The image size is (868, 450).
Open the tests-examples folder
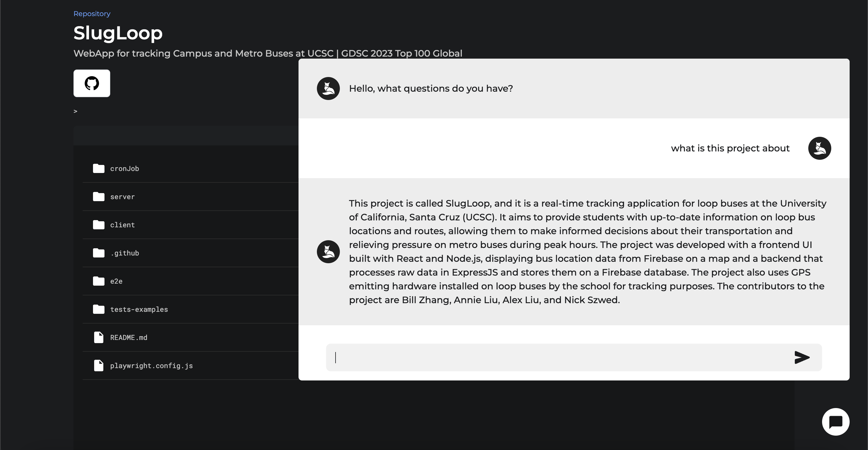click(190, 309)
